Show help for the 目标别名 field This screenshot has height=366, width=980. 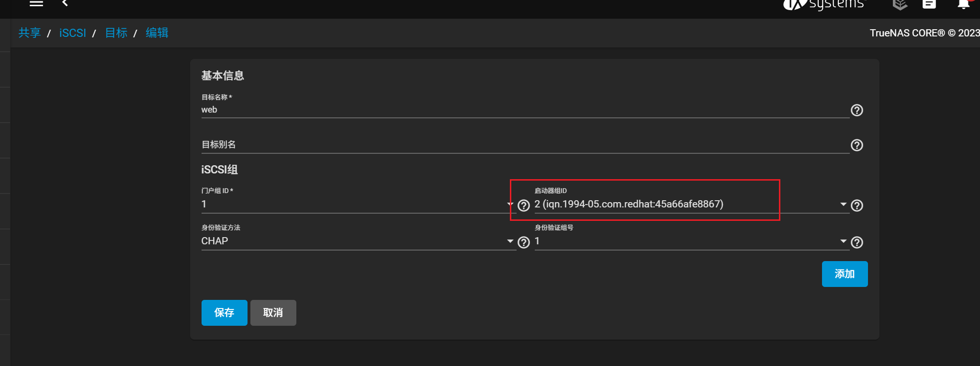[857, 145]
